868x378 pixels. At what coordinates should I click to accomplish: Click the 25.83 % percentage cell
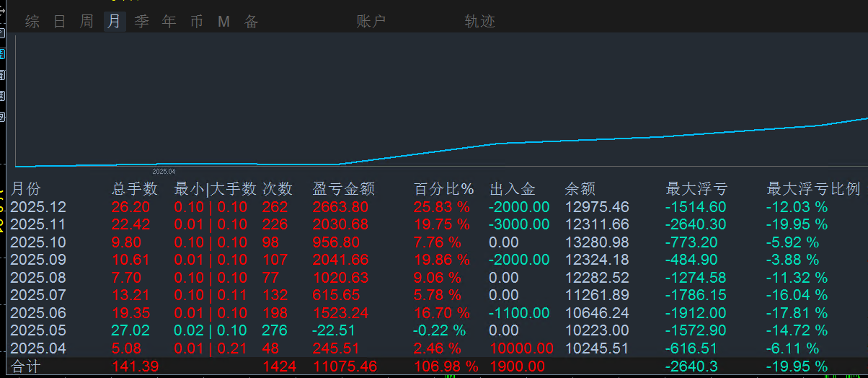442,207
